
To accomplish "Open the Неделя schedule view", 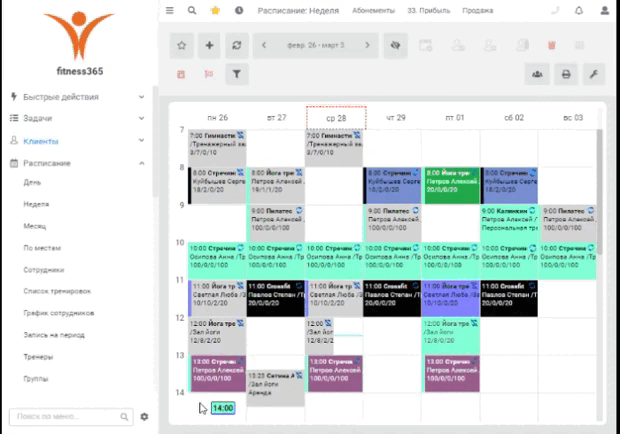I will (x=36, y=204).
